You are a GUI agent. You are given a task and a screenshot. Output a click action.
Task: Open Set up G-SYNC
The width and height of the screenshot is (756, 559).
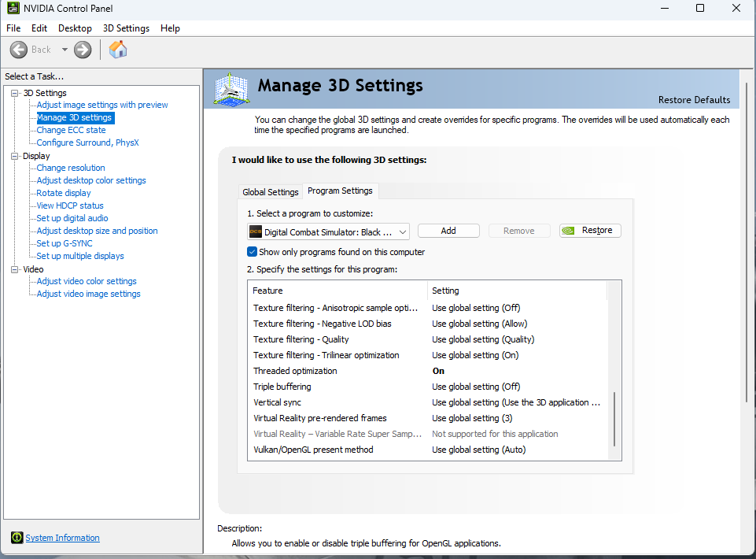(65, 243)
